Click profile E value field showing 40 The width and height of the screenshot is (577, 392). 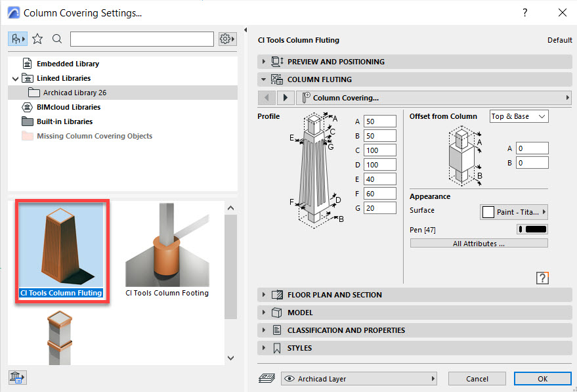[380, 179]
